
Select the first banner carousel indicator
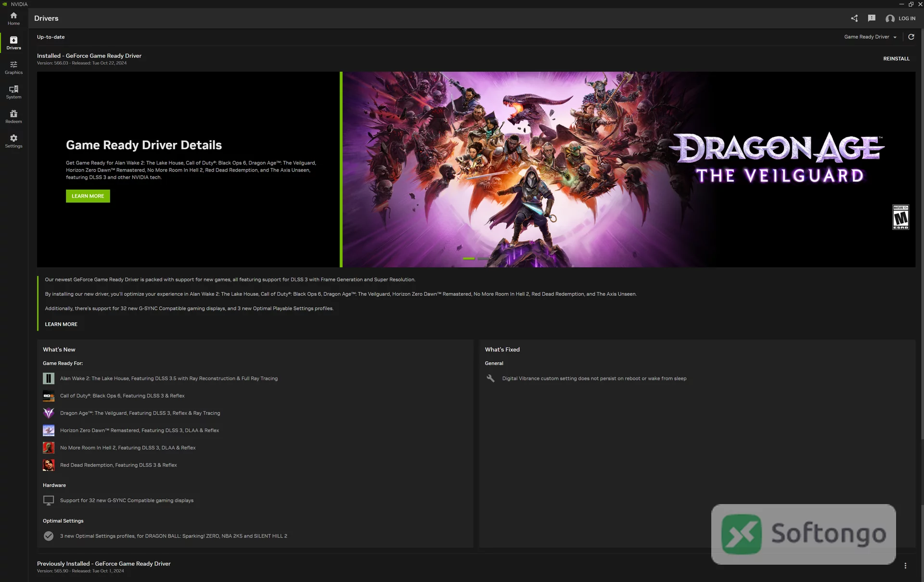click(x=469, y=259)
